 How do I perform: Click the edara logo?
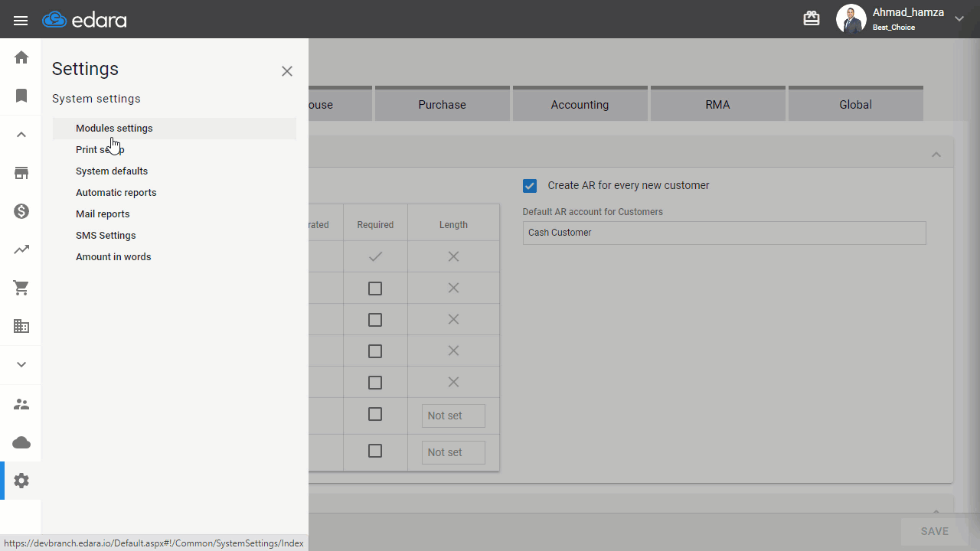(x=84, y=20)
